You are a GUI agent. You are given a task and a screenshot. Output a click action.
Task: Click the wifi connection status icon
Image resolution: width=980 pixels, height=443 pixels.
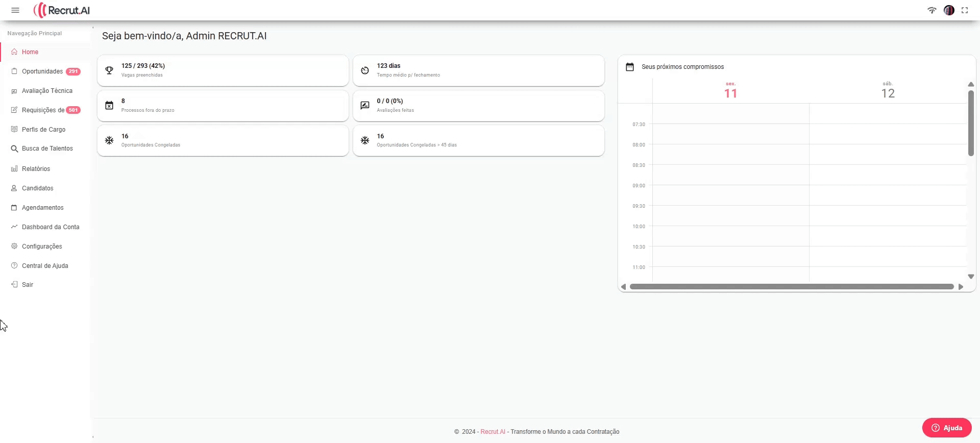click(932, 10)
